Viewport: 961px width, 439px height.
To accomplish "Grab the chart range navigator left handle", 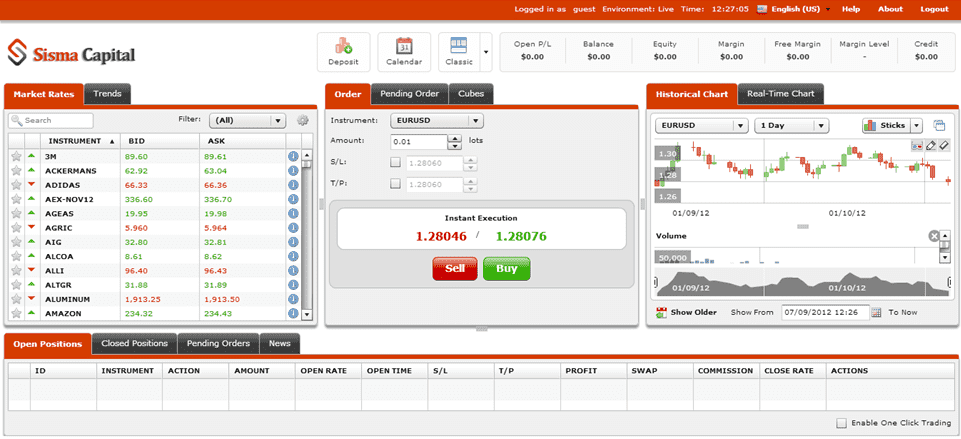I will click(x=656, y=283).
